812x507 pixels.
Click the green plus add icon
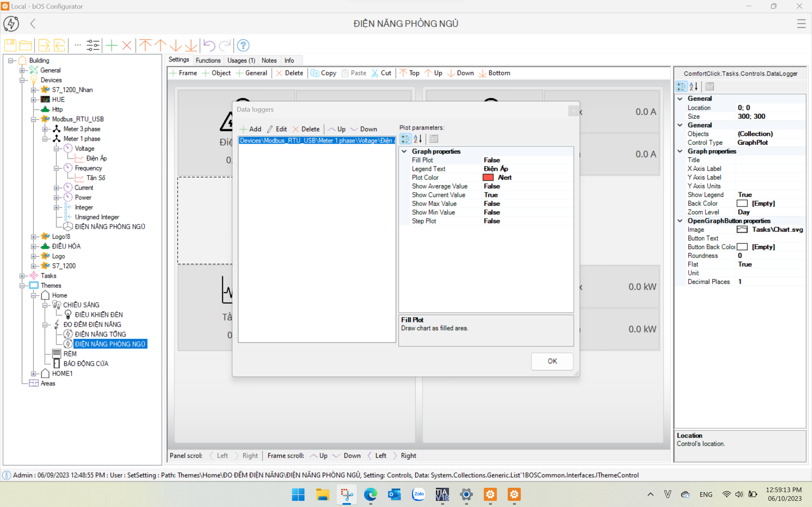pyautogui.click(x=112, y=45)
